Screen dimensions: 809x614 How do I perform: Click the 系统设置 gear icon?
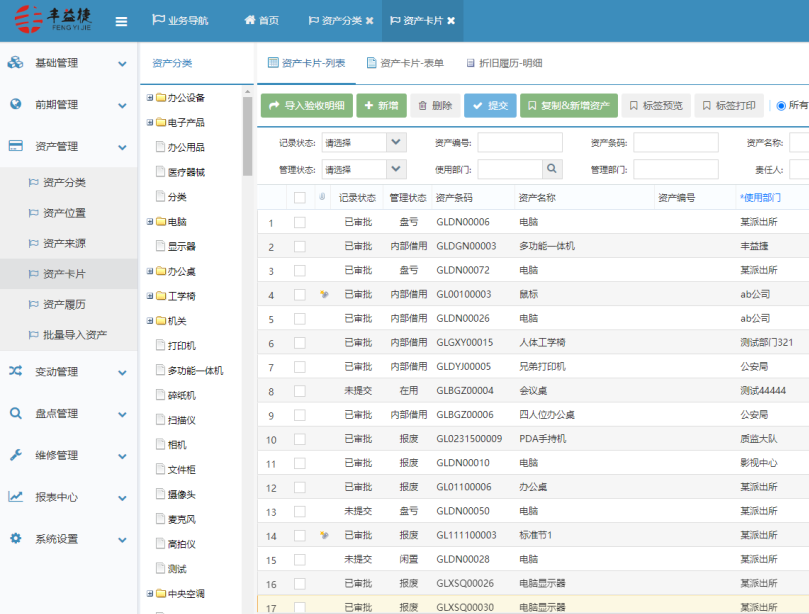[x=16, y=538]
